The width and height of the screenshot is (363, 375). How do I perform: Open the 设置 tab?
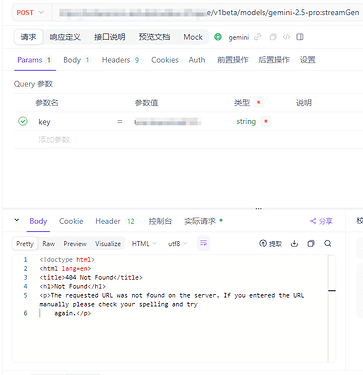pyautogui.click(x=307, y=60)
